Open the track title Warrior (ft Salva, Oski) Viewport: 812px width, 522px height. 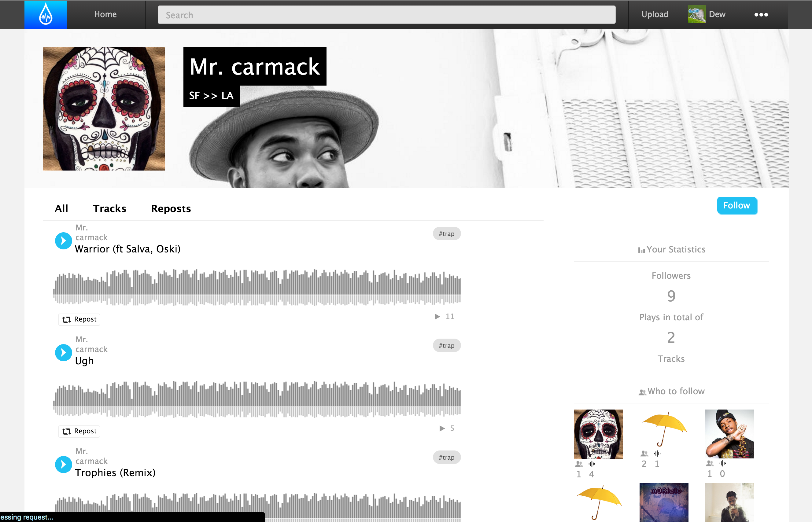pos(127,249)
